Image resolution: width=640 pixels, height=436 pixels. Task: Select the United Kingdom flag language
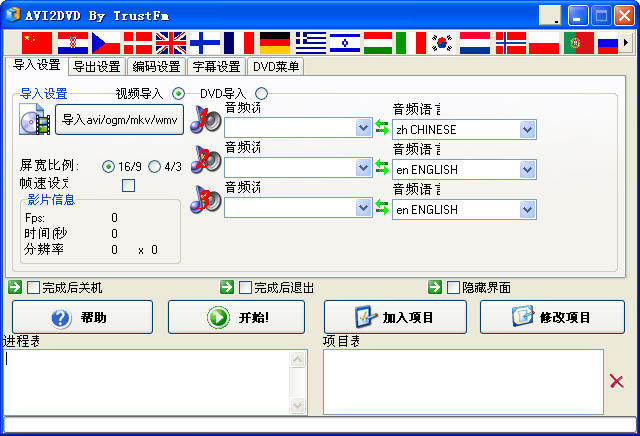[x=171, y=43]
